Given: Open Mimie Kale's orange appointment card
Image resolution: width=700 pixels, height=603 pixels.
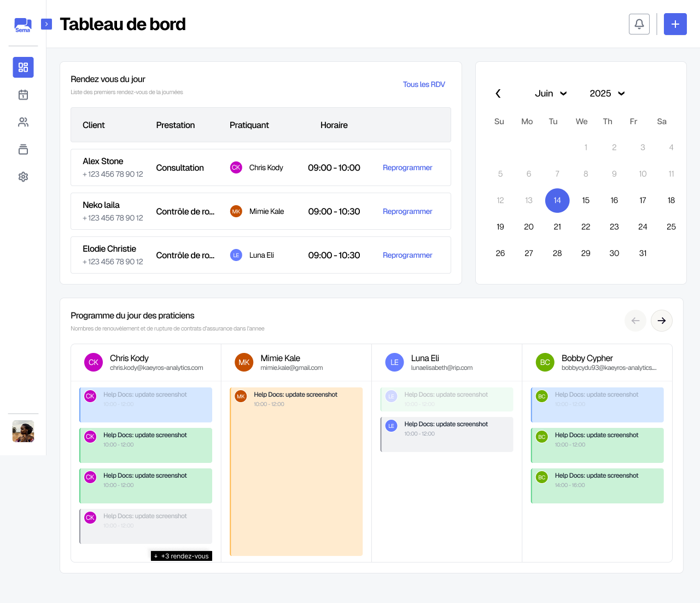Looking at the screenshot, I should [x=296, y=471].
